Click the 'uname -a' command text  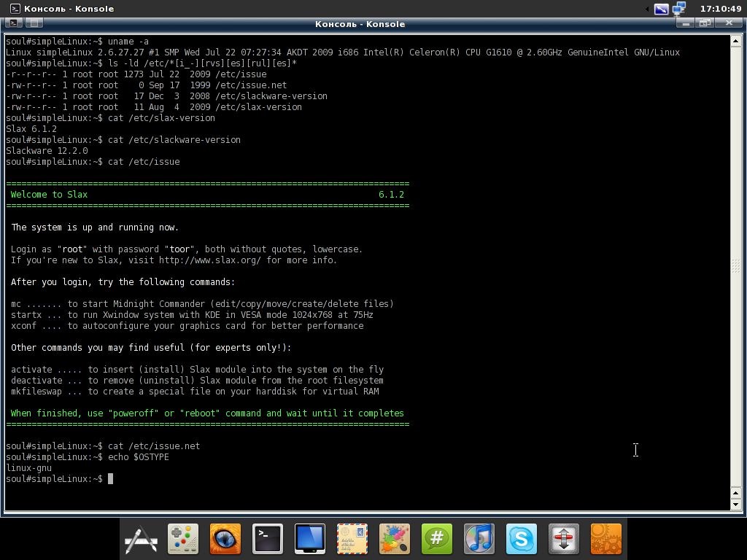click(128, 41)
